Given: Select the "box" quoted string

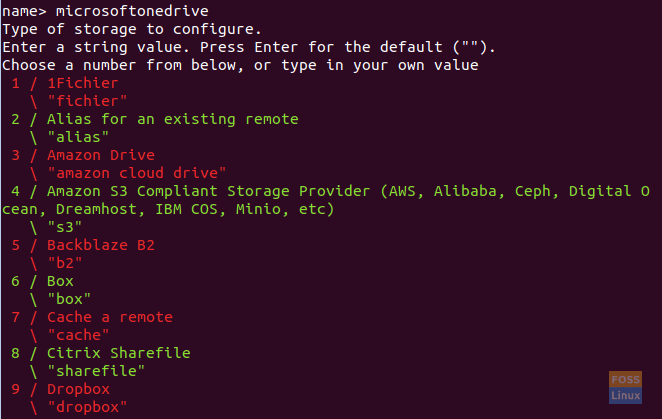Looking at the screenshot, I should [69, 299].
